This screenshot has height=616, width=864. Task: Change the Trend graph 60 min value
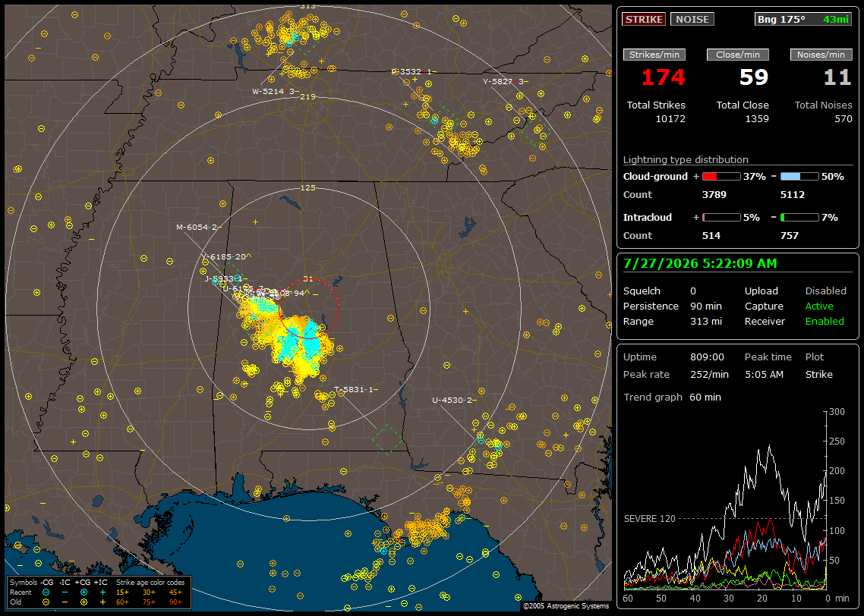coord(705,397)
